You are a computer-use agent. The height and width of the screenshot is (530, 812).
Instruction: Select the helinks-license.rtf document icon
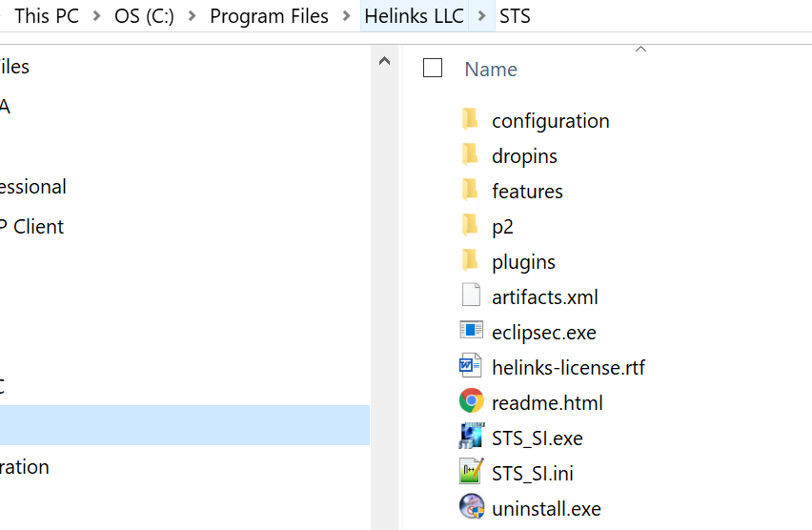pos(471,367)
